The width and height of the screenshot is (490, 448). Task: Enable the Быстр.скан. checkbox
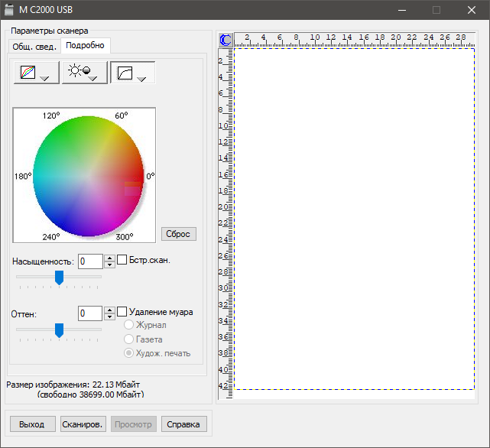coord(122,260)
